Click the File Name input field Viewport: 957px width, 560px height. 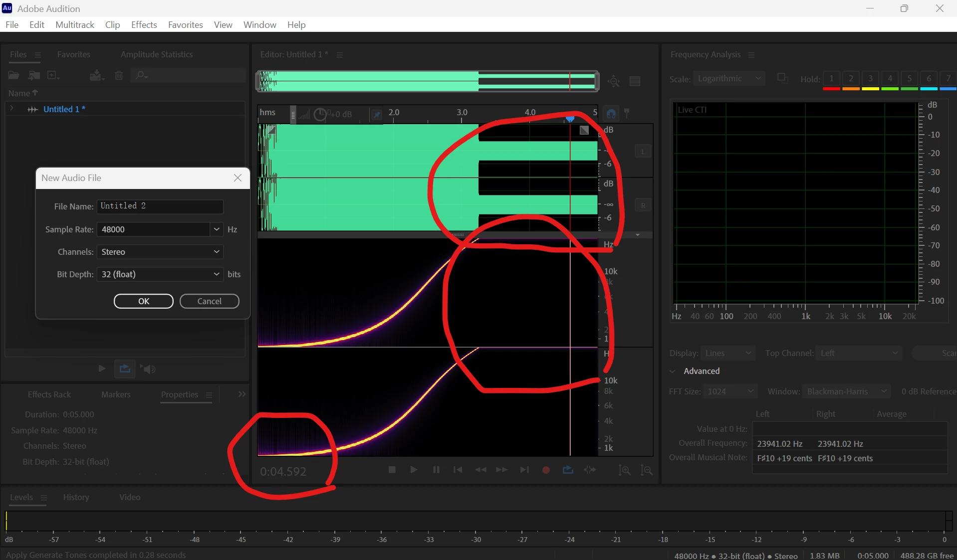tap(160, 206)
